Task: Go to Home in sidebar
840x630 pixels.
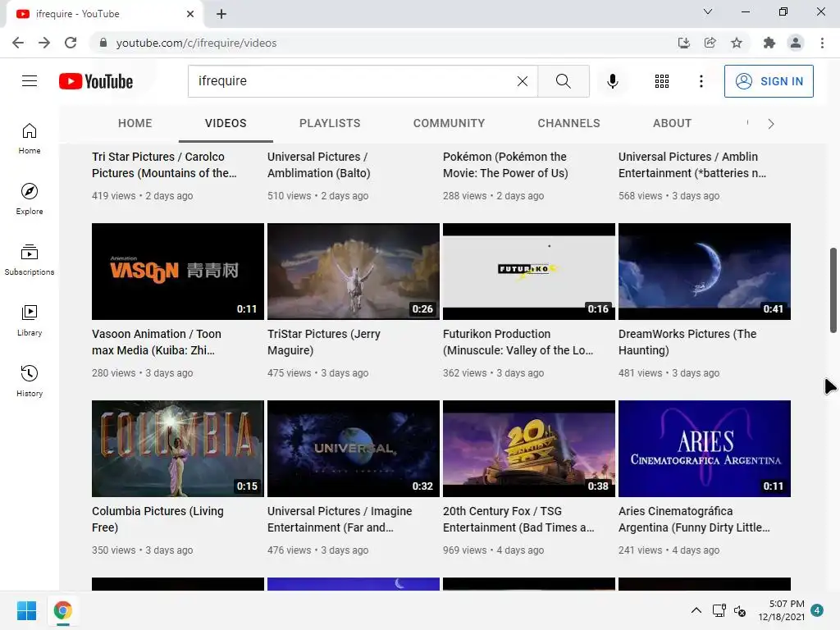Action: tap(30, 138)
